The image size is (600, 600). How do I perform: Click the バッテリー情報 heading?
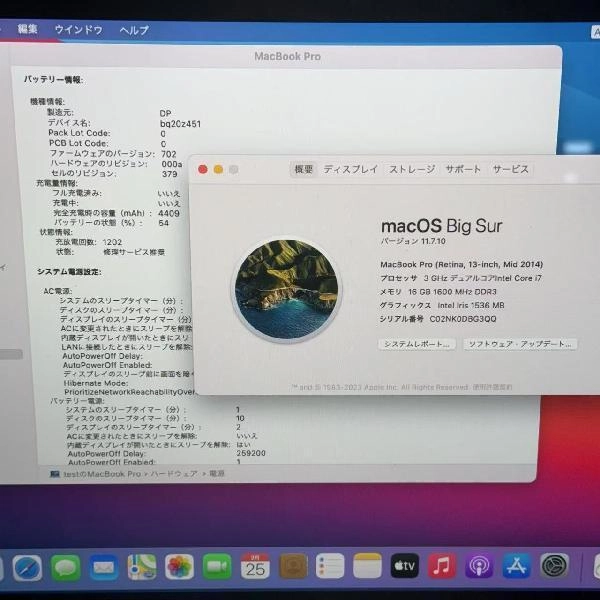(x=53, y=79)
